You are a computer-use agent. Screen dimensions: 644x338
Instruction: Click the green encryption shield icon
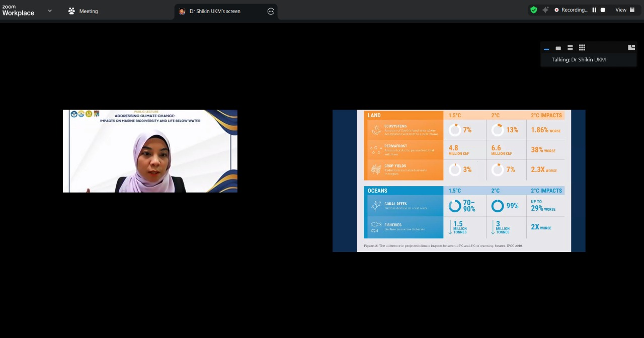[x=534, y=10]
